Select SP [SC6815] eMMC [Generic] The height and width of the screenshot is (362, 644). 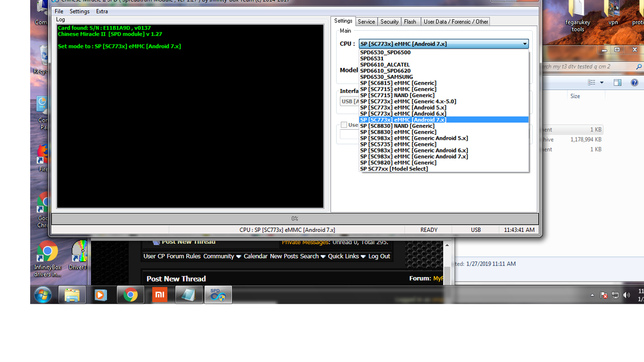[444, 83]
